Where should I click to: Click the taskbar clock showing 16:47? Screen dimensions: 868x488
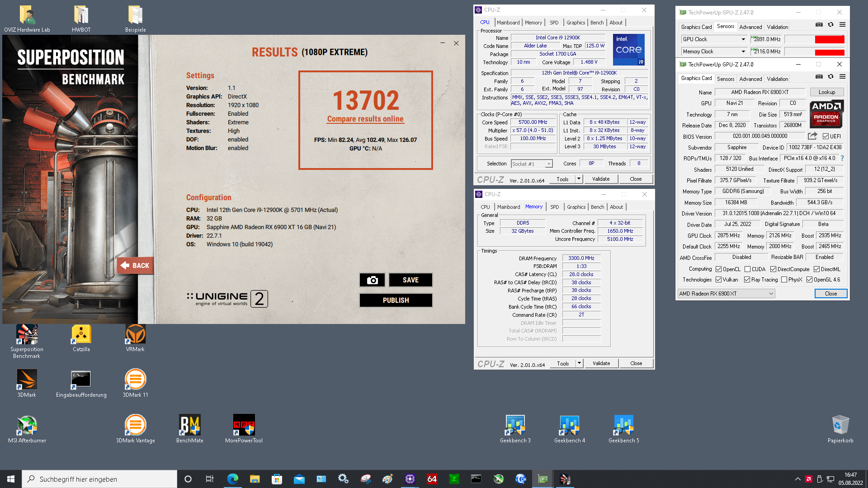850,479
